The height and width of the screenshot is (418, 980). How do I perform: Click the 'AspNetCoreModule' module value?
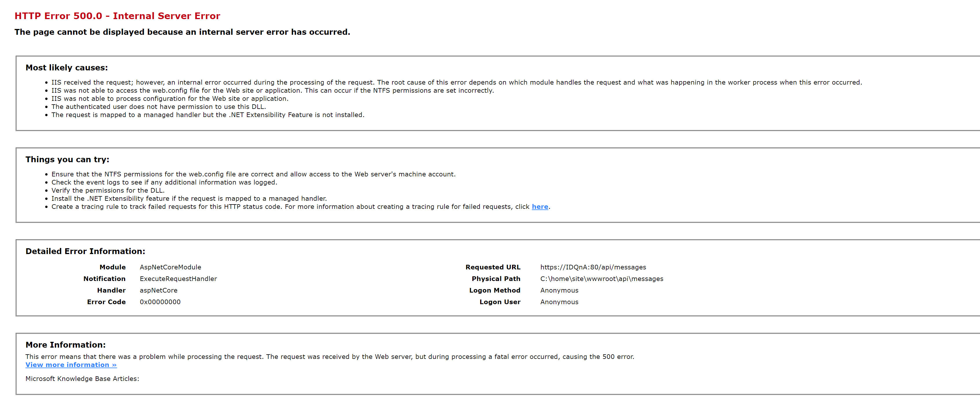coord(170,267)
